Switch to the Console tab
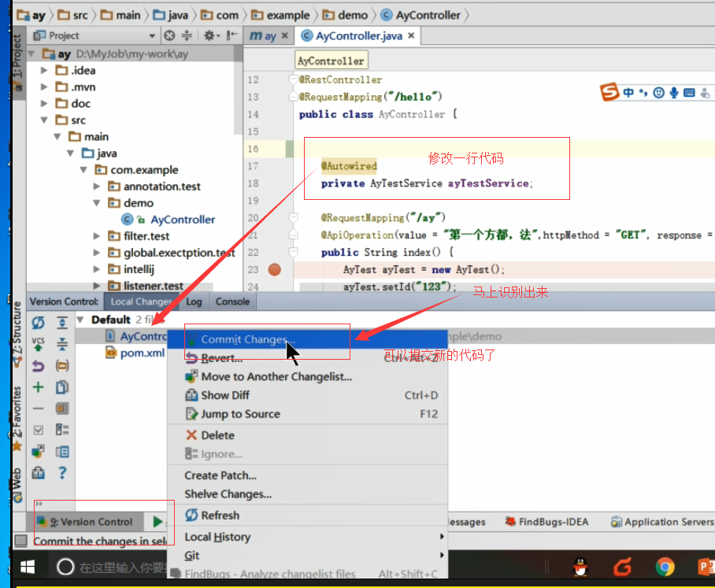715x588 pixels. [x=232, y=301]
